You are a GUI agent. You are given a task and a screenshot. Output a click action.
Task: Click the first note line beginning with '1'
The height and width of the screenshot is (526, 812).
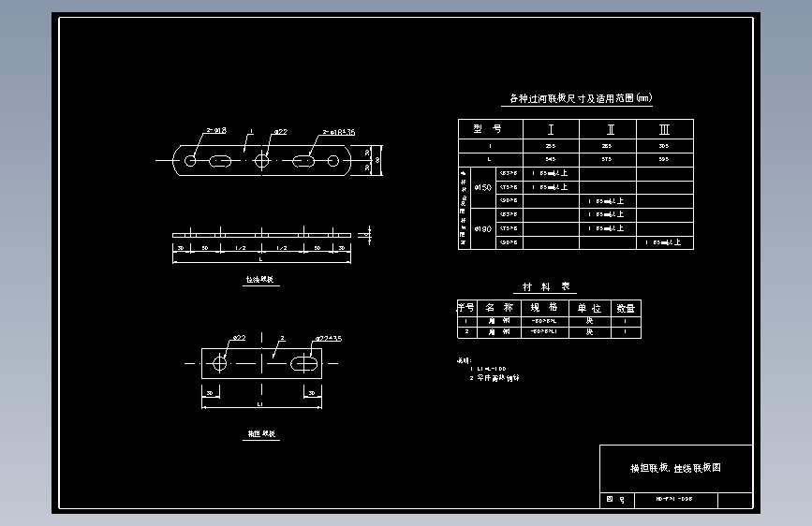(x=488, y=369)
